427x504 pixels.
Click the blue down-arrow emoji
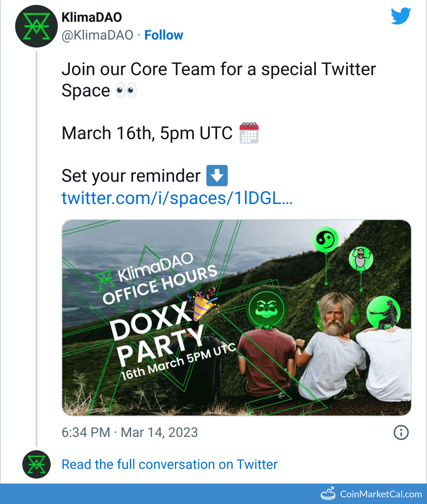click(x=218, y=176)
